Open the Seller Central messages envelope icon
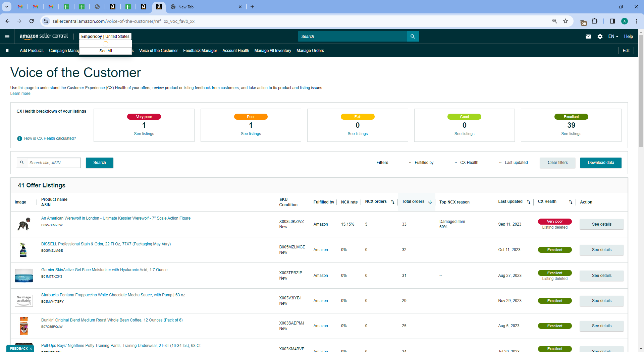This screenshot has width=644, height=352. tap(588, 37)
